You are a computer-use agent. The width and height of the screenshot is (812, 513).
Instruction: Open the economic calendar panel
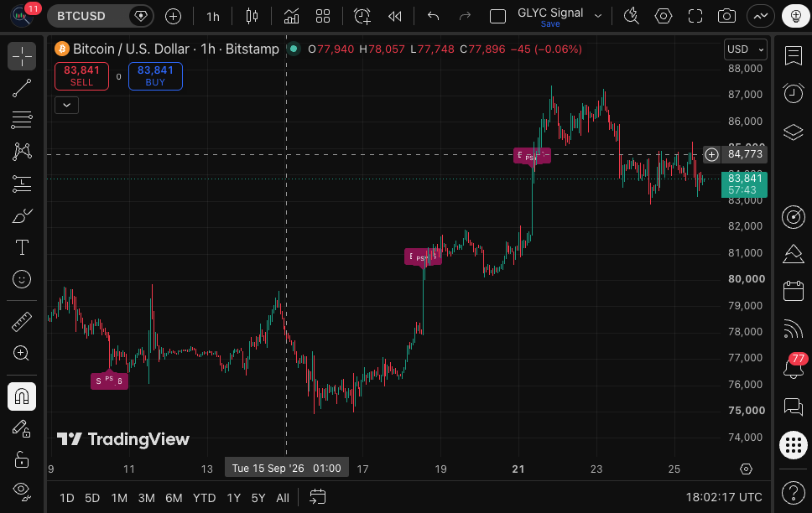tap(794, 290)
